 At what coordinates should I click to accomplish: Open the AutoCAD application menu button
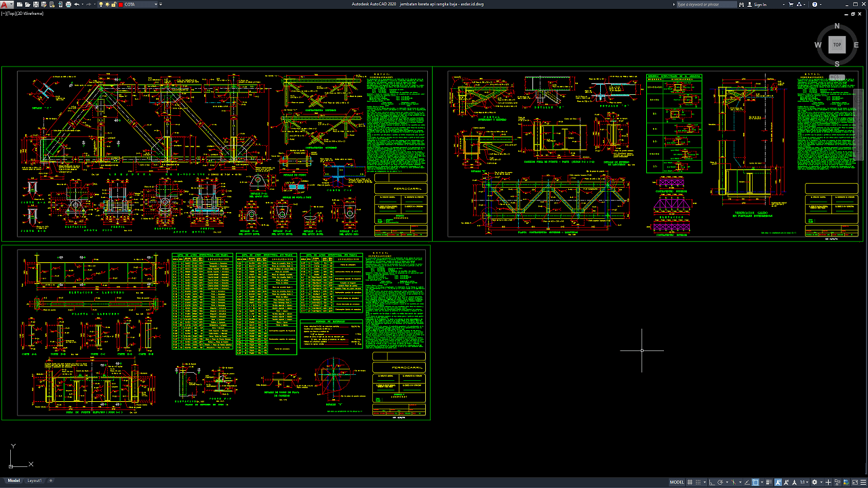pos(5,4)
